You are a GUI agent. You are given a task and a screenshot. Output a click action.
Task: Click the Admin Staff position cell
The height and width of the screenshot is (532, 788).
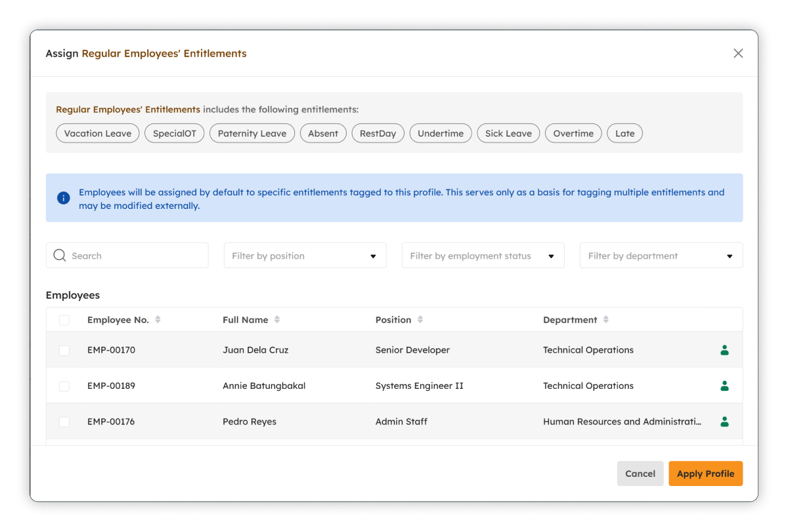coord(401,422)
